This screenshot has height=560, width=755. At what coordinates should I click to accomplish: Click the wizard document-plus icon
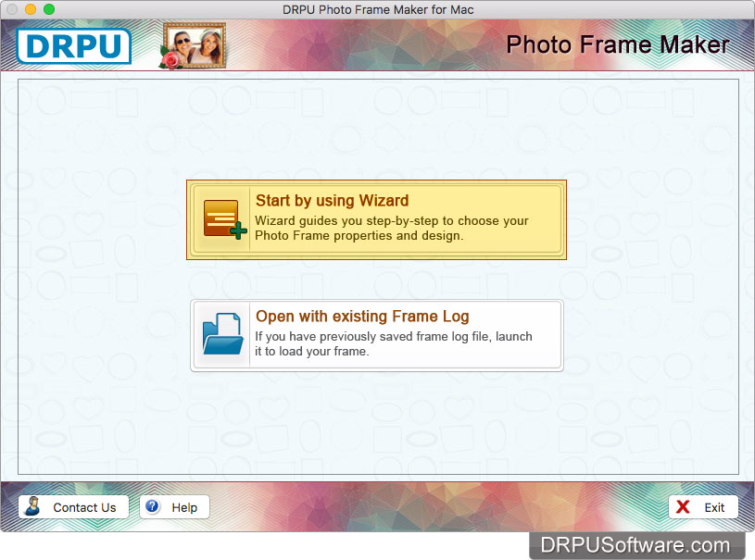click(x=225, y=220)
